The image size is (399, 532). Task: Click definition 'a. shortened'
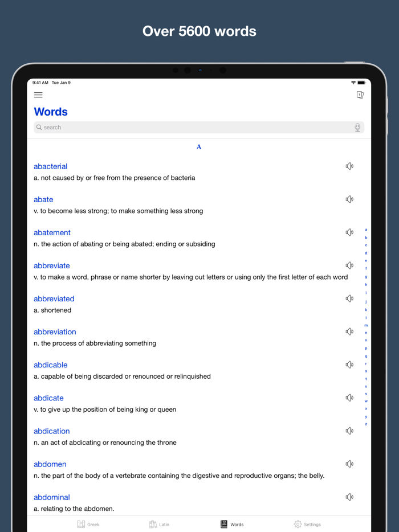(x=52, y=310)
